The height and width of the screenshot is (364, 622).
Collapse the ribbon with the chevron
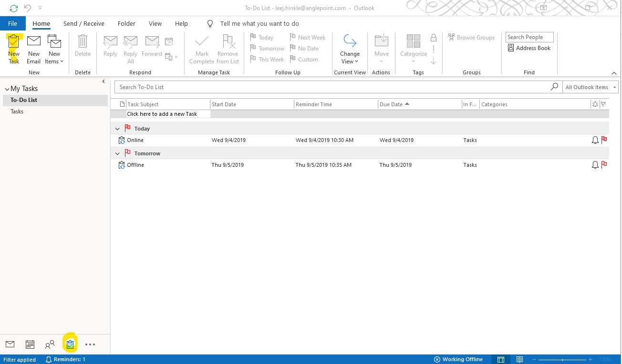point(614,73)
